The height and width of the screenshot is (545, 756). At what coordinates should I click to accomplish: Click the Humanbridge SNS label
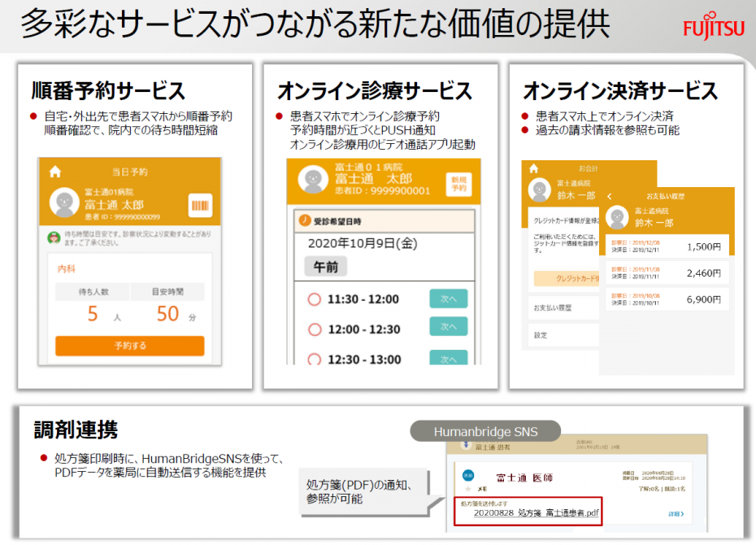(x=485, y=431)
